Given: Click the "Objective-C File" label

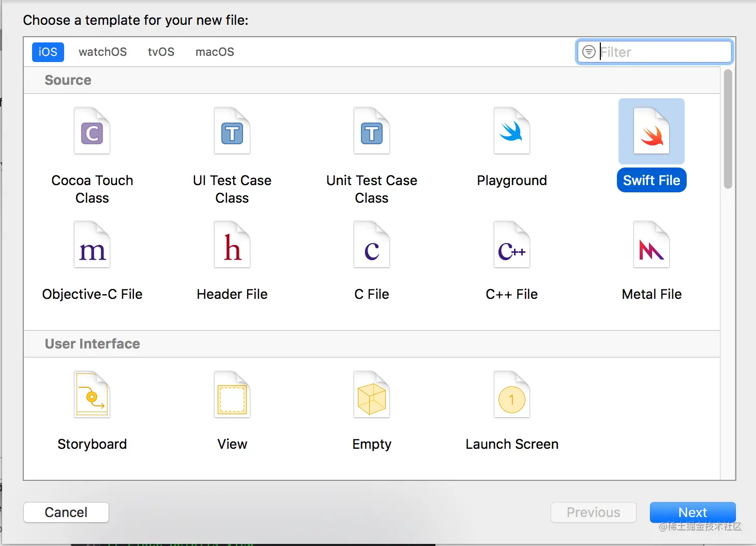Looking at the screenshot, I should 92,294.
